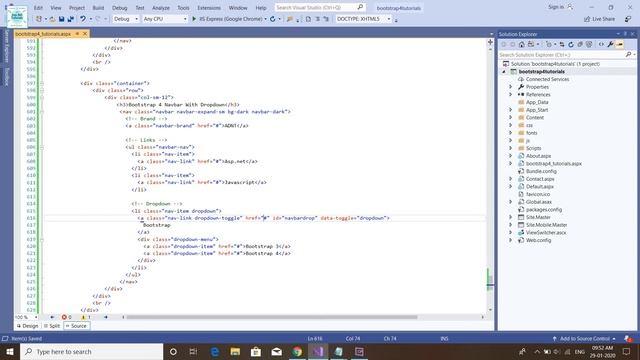Open the Extensions menu
This screenshot has width=640, height=360.
coord(209,8)
